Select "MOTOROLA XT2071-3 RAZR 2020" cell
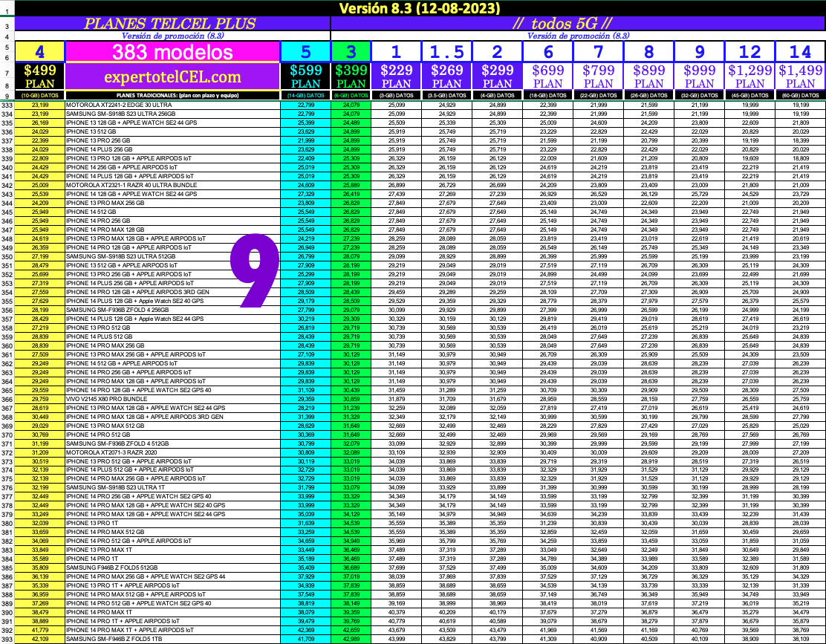Image resolution: width=826 pixels, height=644 pixels. [x=172, y=452]
